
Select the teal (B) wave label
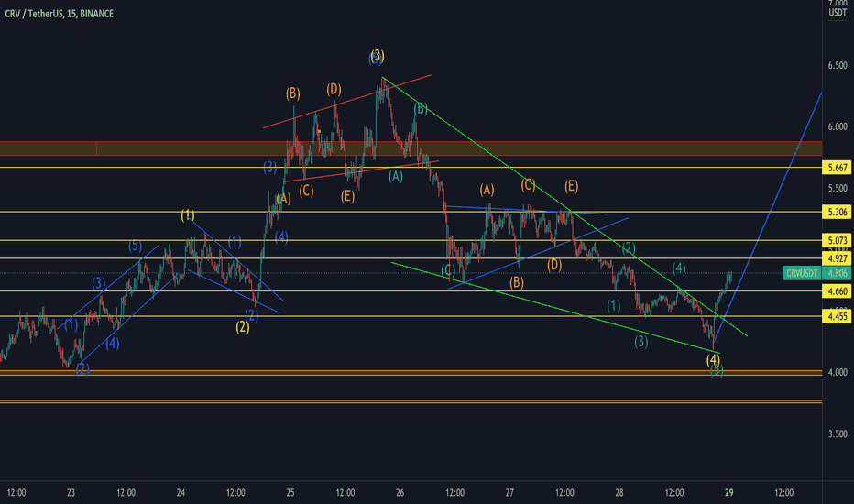tap(421, 108)
